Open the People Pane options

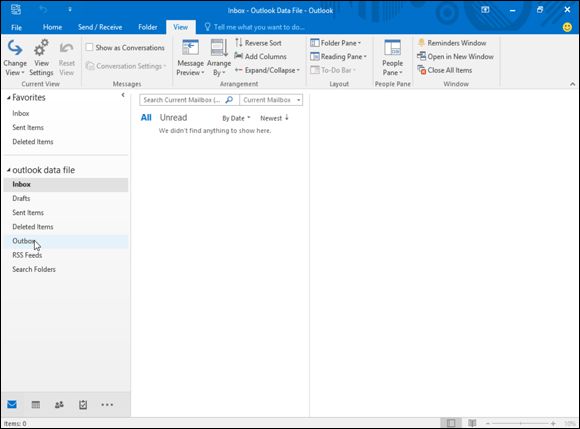[x=392, y=58]
